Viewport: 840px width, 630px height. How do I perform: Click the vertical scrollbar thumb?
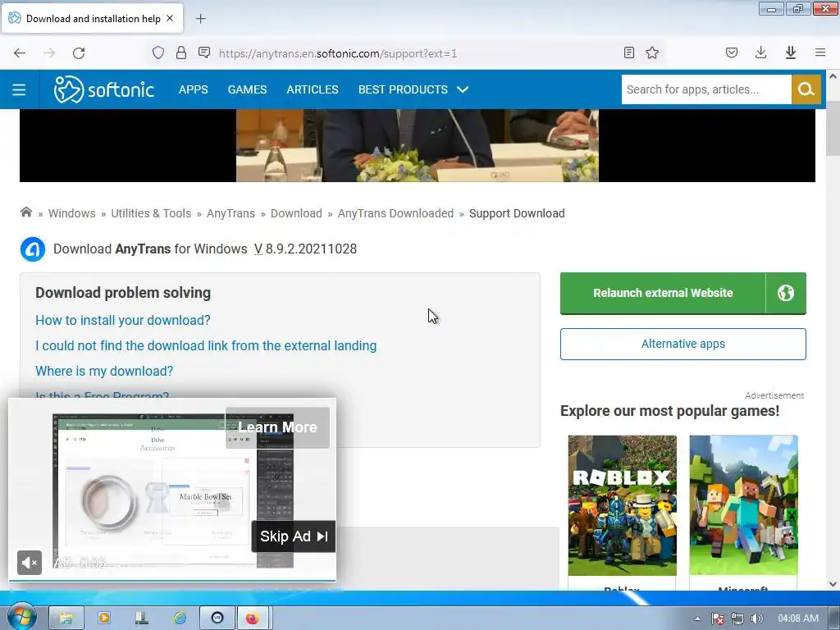tap(833, 127)
